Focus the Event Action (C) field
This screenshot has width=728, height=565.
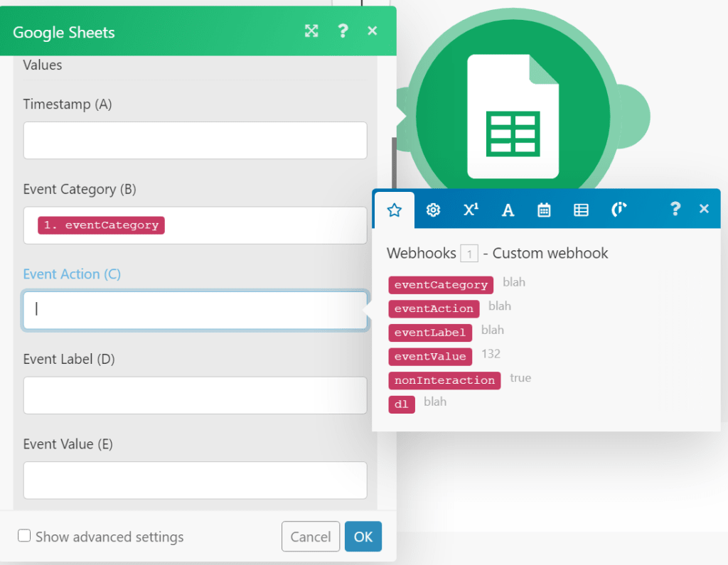point(195,310)
